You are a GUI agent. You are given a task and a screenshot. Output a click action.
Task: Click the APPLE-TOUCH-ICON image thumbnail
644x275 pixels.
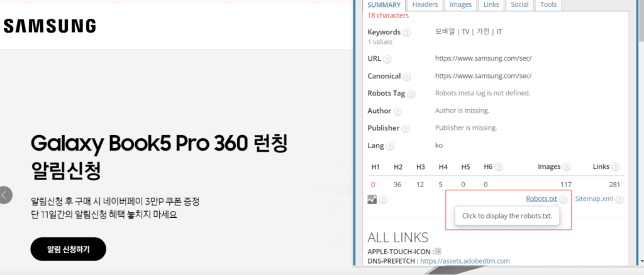pyautogui.click(x=438, y=251)
